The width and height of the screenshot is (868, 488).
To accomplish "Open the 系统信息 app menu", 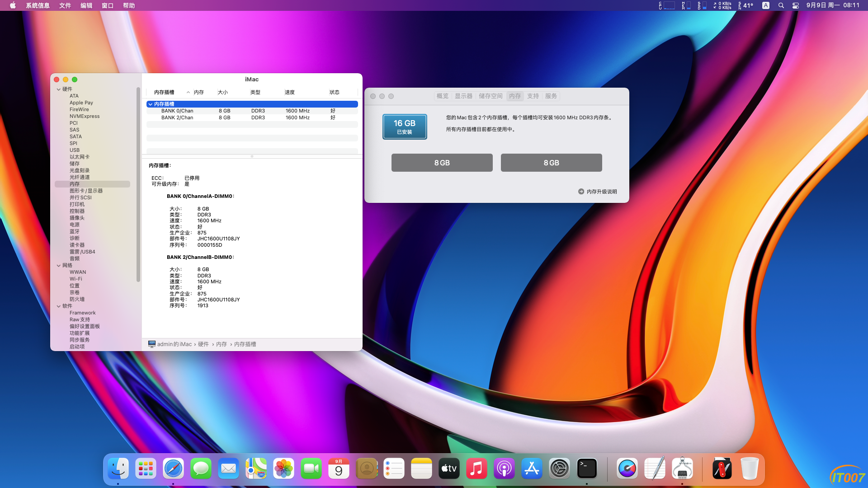I will point(38,5).
